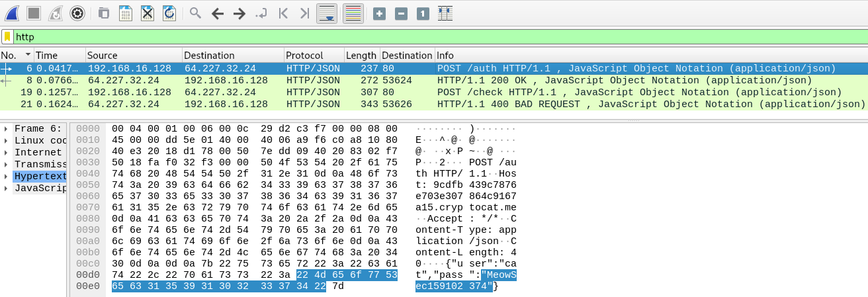Select packet 8 HTTP/1.1 200 OK row
868x297 pixels.
(434, 80)
